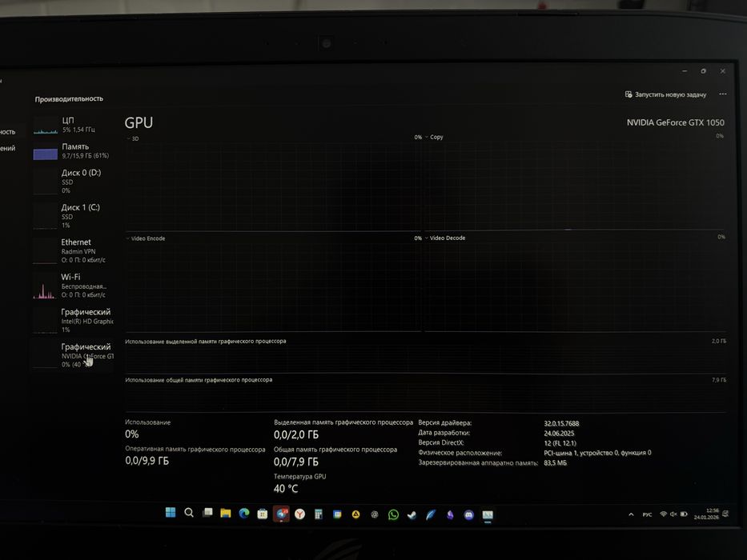Open the purple crystal app on taskbar
This screenshot has width=747, height=560.
[x=450, y=514]
